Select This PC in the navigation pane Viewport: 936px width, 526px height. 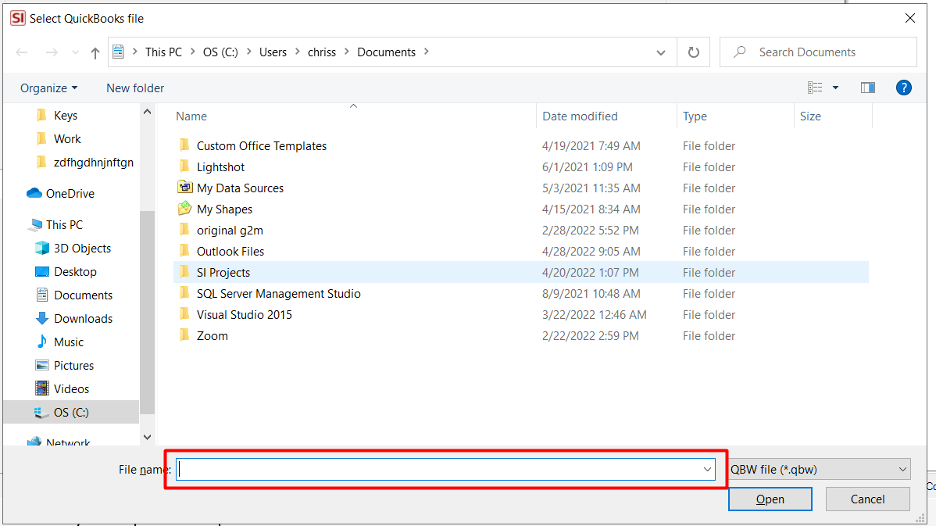pyautogui.click(x=64, y=224)
